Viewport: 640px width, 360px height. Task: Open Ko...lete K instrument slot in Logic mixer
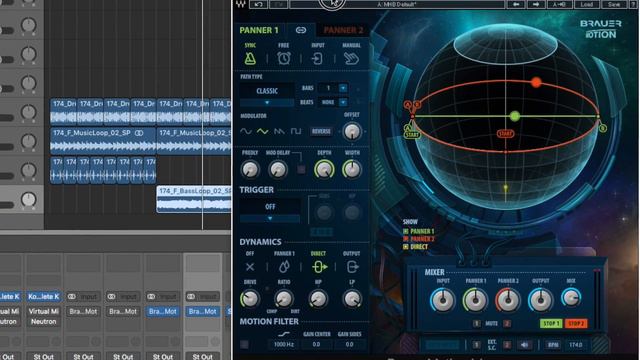point(44,297)
